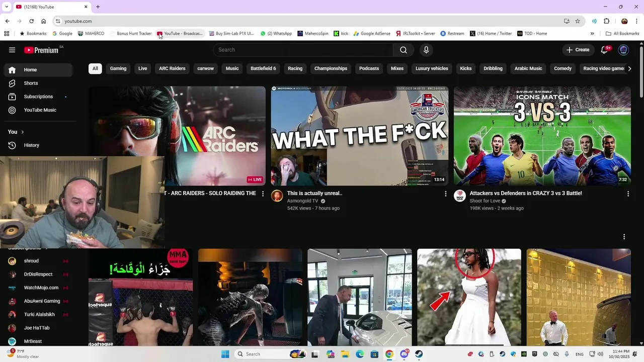Open the Google AdSense bookmark
This screenshot has width=644, height=362.
point(372,34)
